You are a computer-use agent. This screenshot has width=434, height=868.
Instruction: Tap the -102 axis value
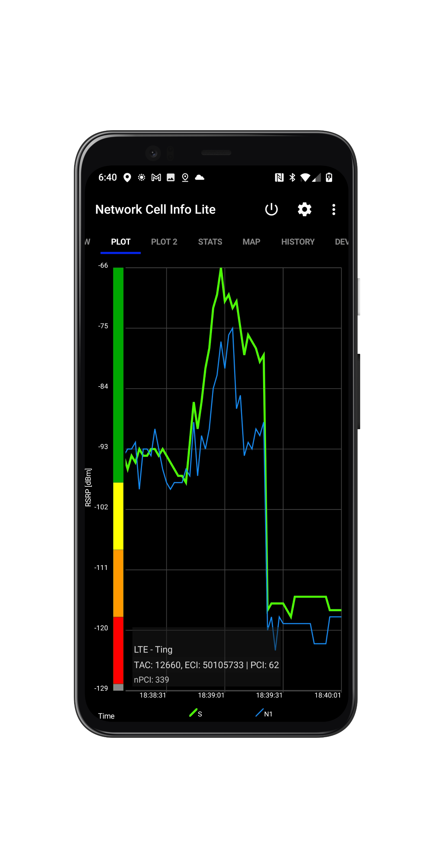[101, 507]
